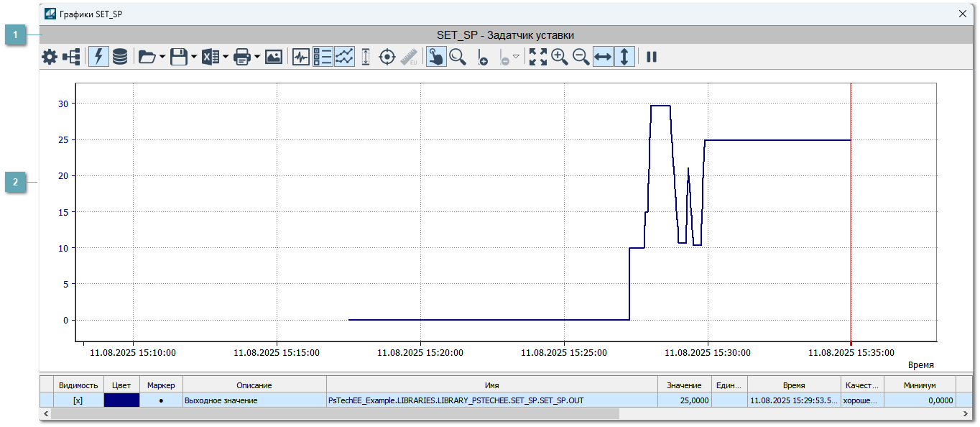Select the magnifier zoom area tool
This screenshot has height=427, width=980.
pyautogui.click(x=458, y=58)
